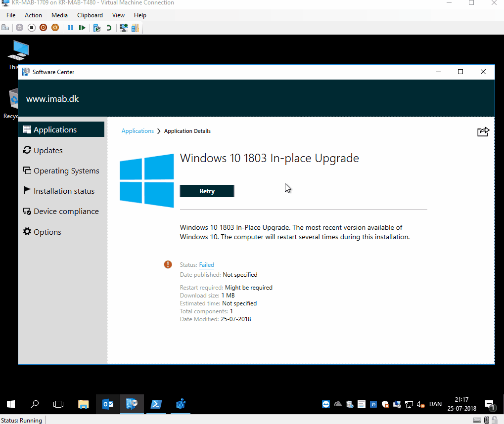Open the View menu
The height and width of the screenshot is (424, 504).
coord(118,15)
